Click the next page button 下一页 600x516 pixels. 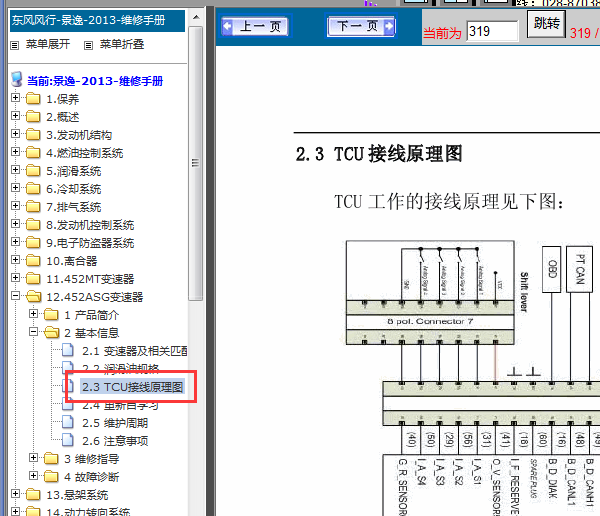click(362, 26)
